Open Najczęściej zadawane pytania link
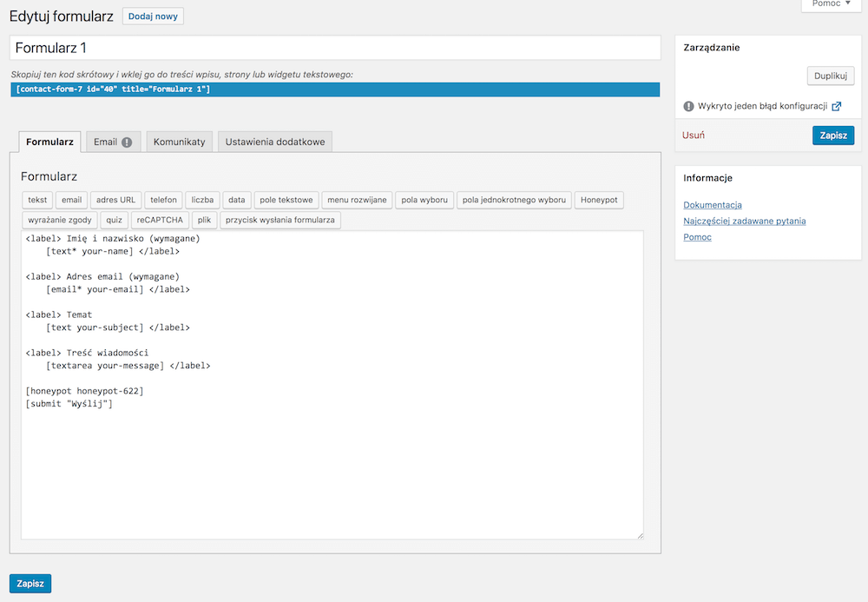Screen dimensions: 868x602 [745, 221]
